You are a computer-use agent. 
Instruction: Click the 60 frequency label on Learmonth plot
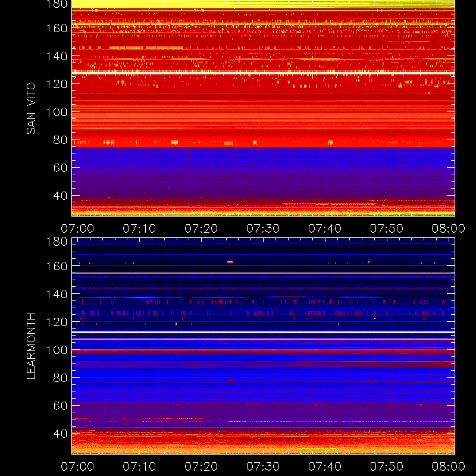point(60,406)
